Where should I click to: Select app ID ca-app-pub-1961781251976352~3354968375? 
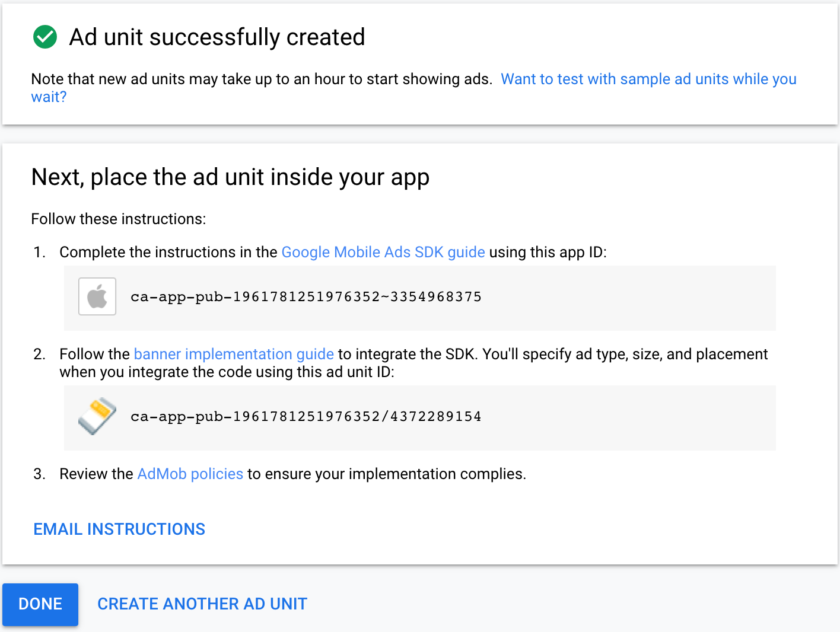point(306,296)
